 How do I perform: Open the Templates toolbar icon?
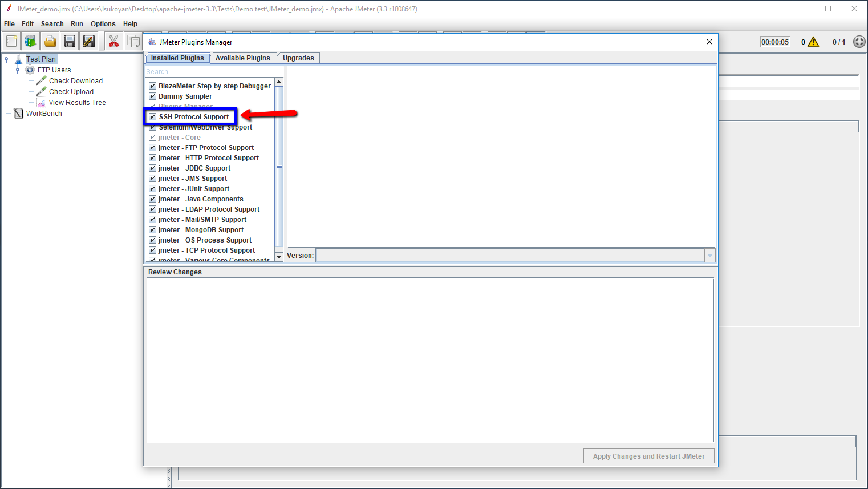31,41
